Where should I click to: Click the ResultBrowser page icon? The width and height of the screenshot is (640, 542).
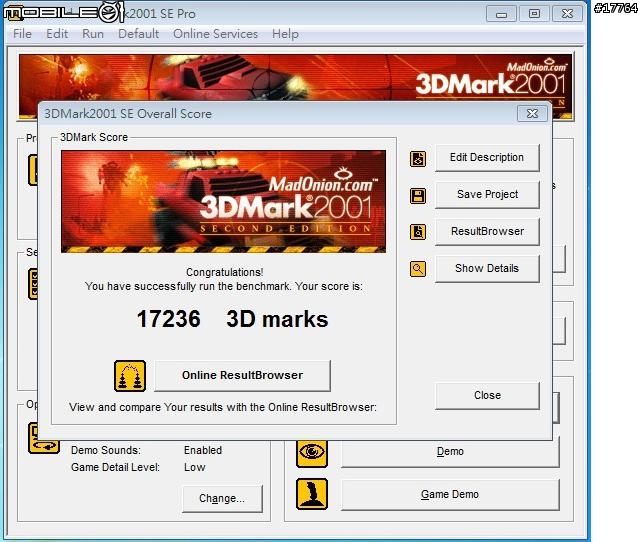[418, 232]
